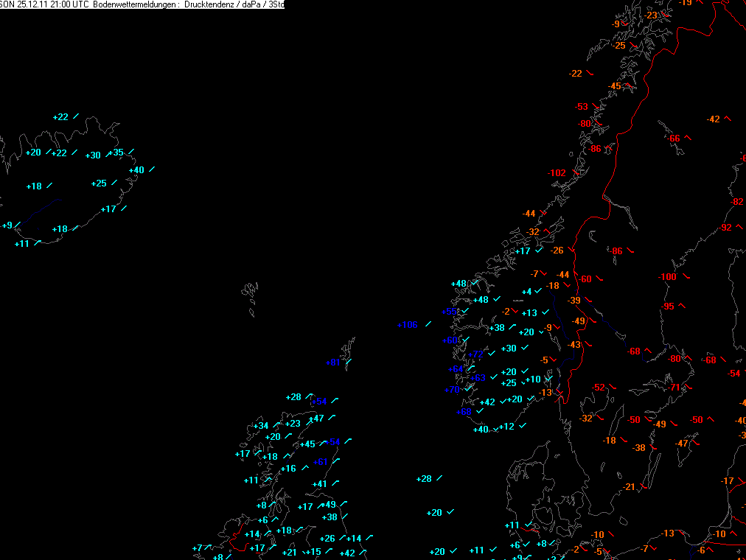Click the -102 value on Norway's coast

pos(557,173)
